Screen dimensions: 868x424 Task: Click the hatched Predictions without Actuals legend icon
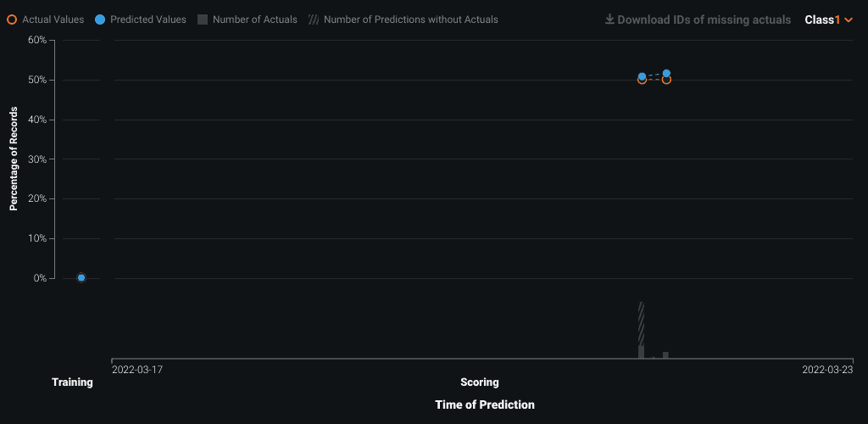pyautogui.click(x=314, y=20)
